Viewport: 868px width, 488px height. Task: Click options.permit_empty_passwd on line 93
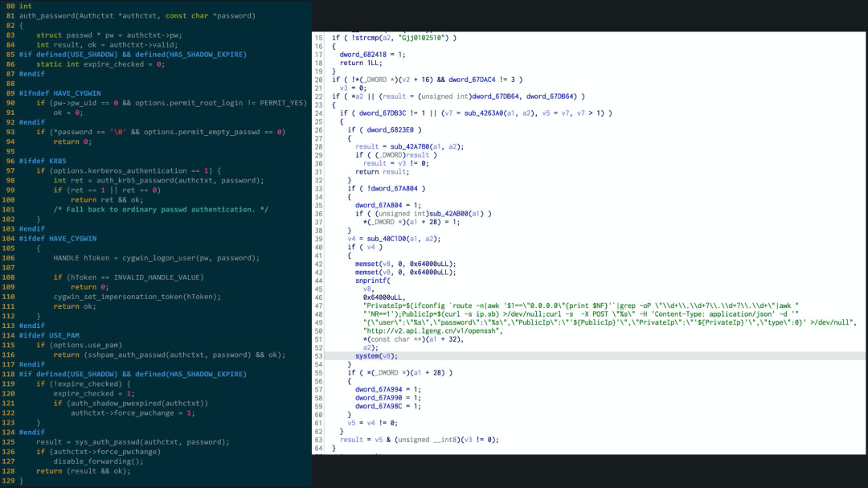click(x=202, y=132)
